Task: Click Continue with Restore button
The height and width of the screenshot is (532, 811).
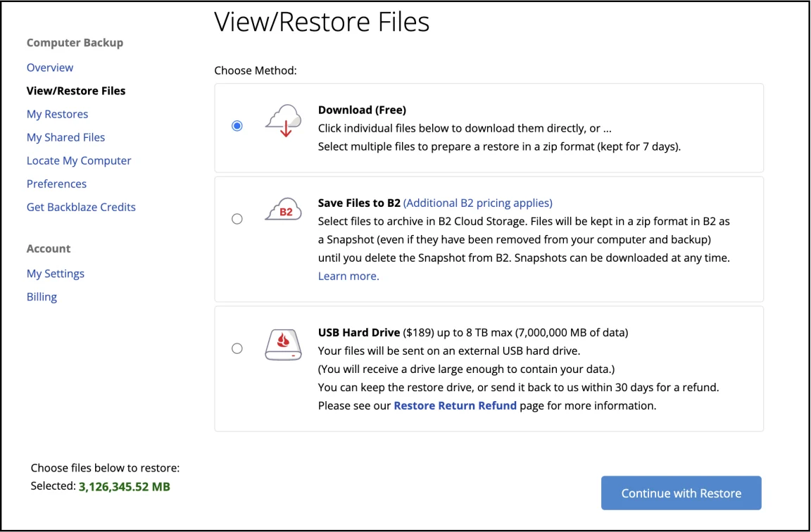Action: [681, 493]
